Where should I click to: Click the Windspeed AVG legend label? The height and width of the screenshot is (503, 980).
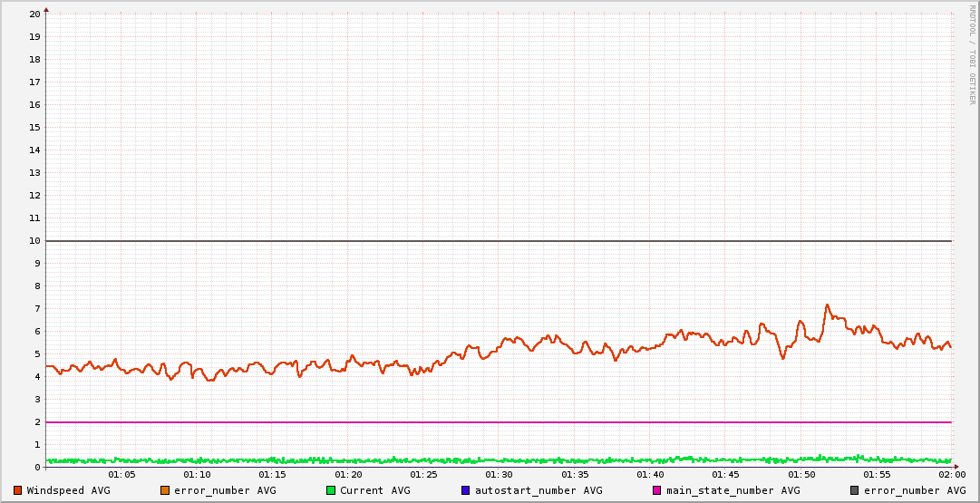pos(68,490)
